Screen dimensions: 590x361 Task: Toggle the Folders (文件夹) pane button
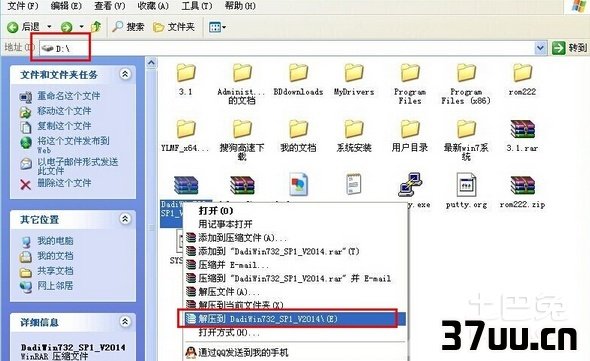pos(174,27)
